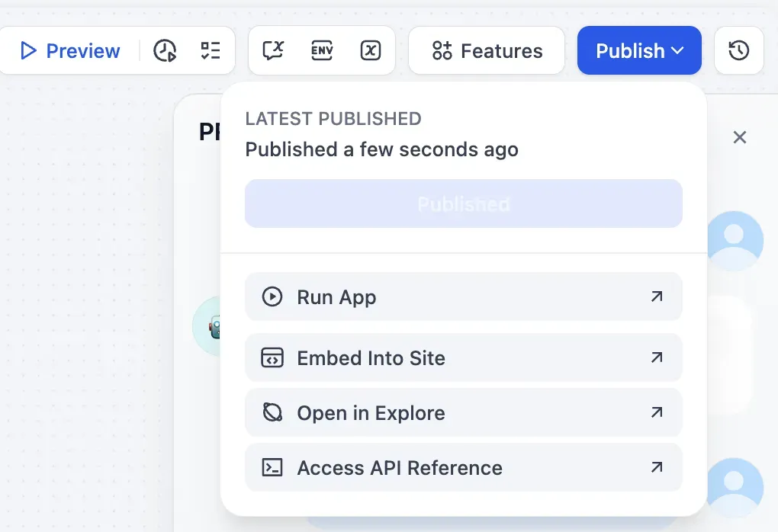
Task: Click the Open in Explore compass icon
Action: (x=272, y=412)
